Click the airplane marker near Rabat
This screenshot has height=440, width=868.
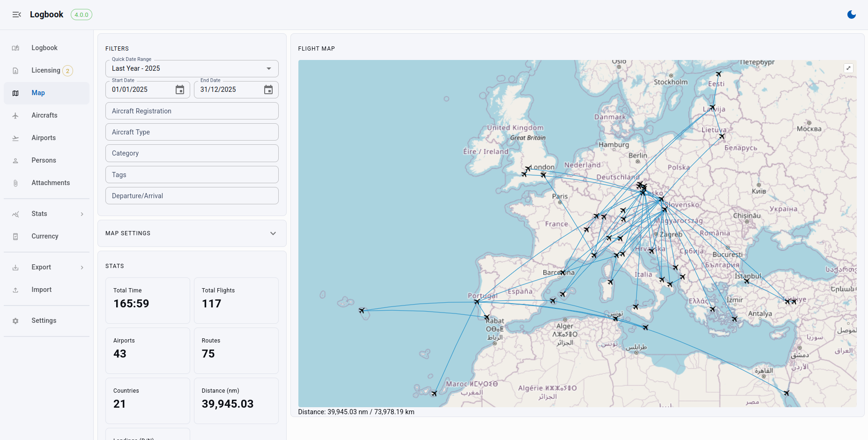click(487, 317)
